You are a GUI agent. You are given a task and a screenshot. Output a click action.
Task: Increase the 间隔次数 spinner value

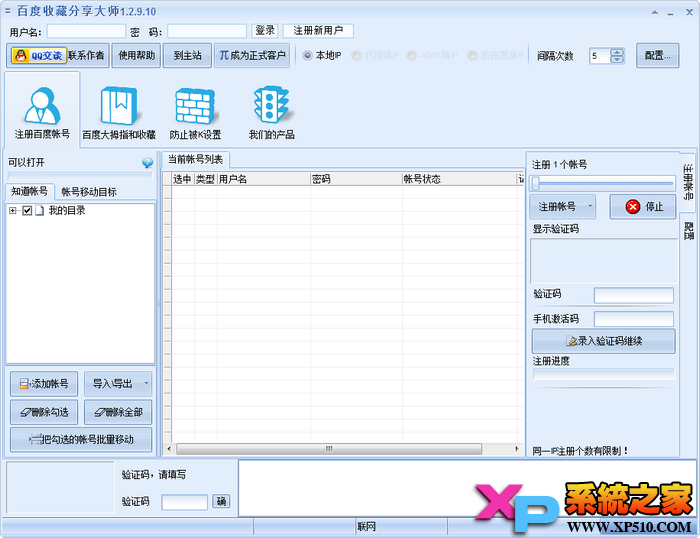tap(617, 52)
